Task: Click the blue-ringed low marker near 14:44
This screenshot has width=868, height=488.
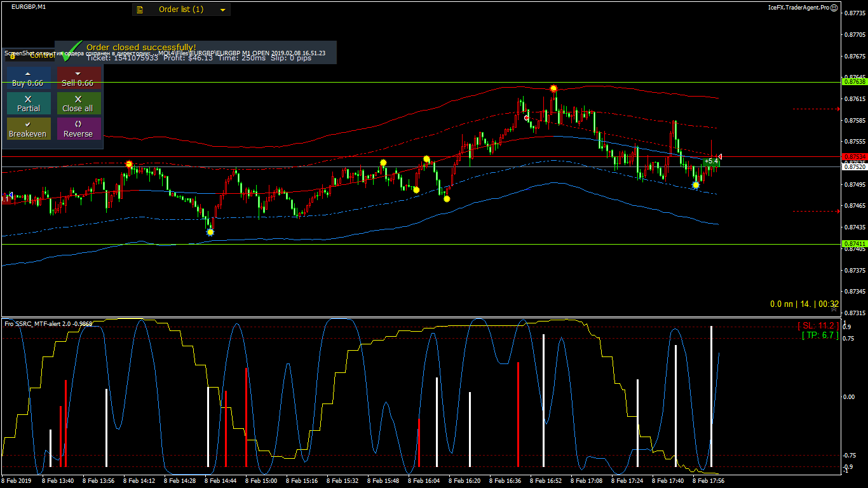Action: point(210,232)
